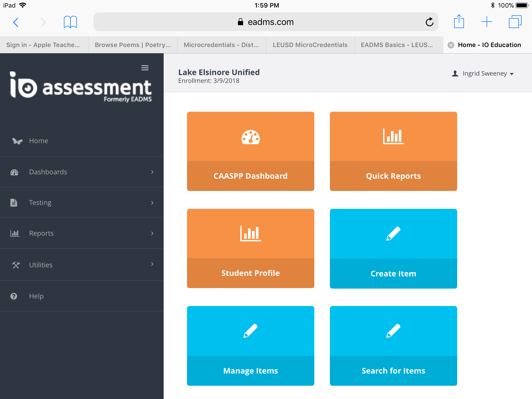Open Help from the sidebar
The image size is (532, 399).
point(36,296)
